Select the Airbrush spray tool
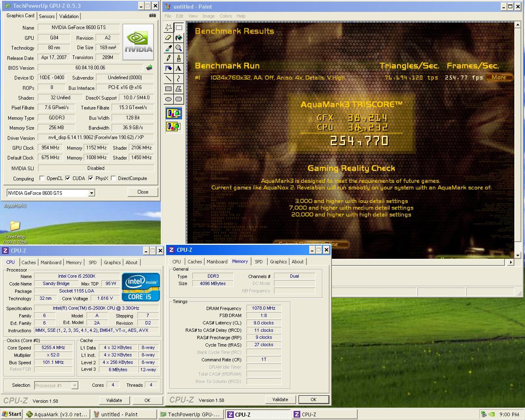The height and width of the screenshot is (420, 525). tap(169, 68)
